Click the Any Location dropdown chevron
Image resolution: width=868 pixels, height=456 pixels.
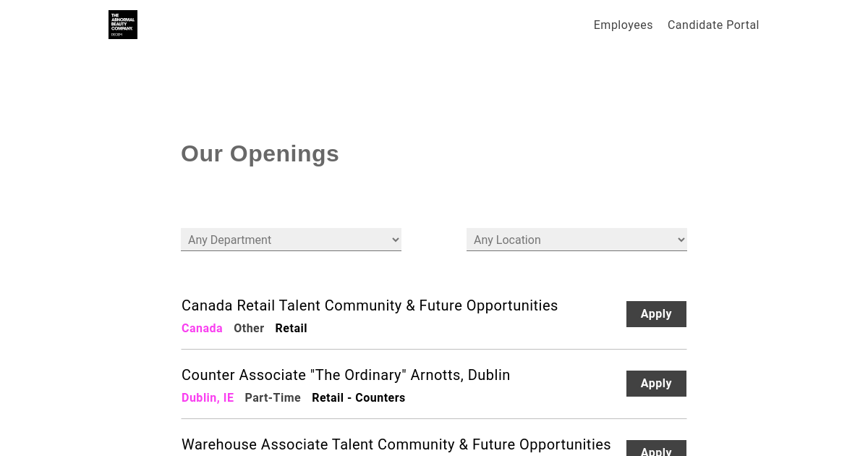coord(681,240)
